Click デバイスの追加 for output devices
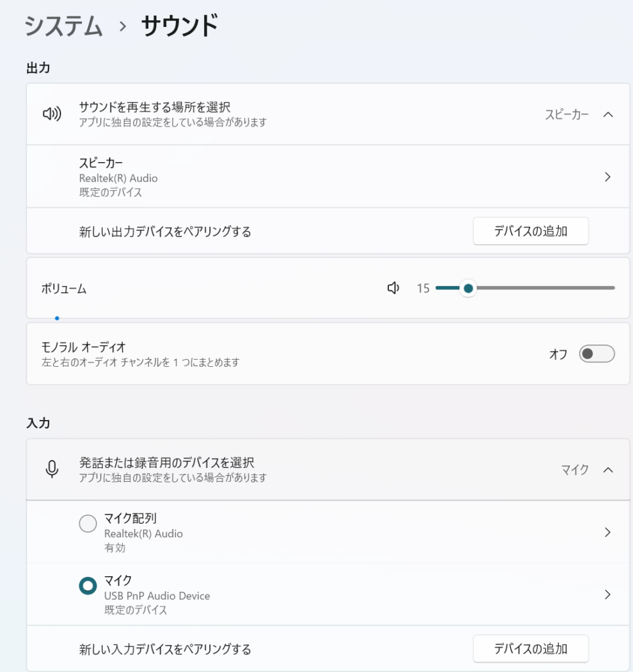This screenshot has height=672, width=633. click(x=530, y=231)
